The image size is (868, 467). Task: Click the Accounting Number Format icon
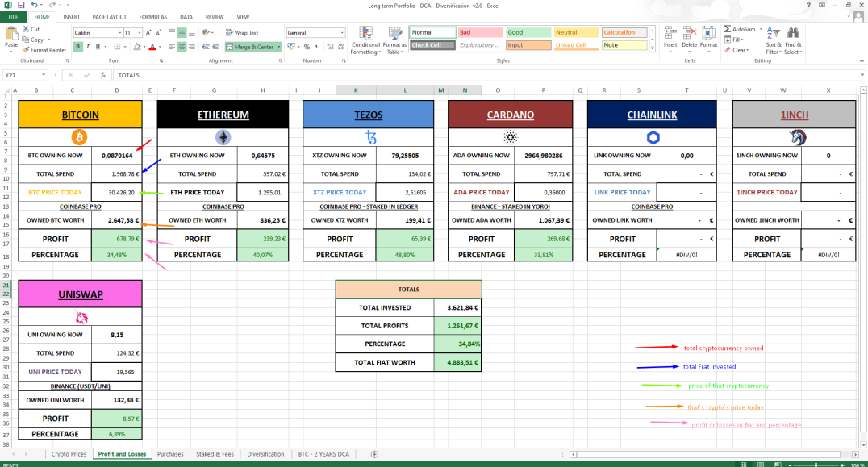(x=291, y=47)
